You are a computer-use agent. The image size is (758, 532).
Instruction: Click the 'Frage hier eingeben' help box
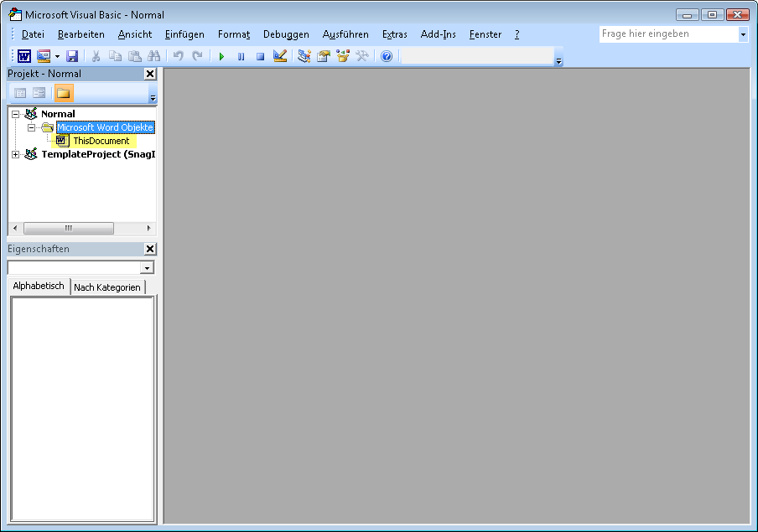(x=669, y=34)
